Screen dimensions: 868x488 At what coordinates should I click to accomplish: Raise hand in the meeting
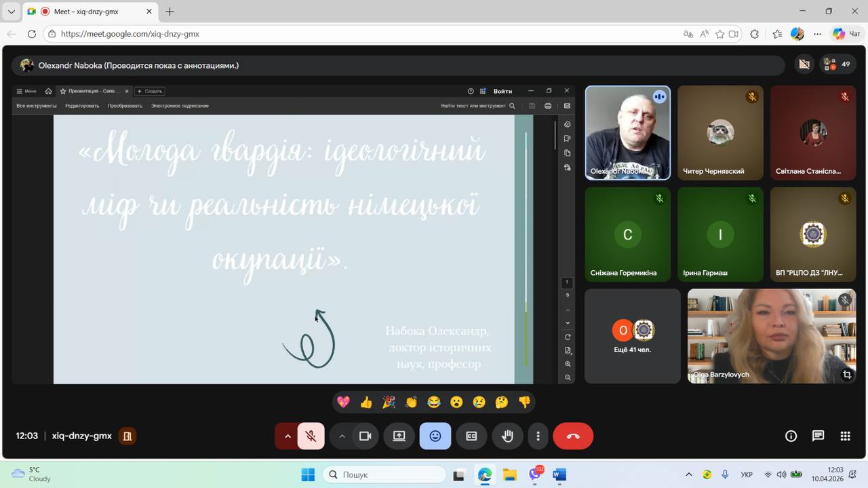click(507, 436)
